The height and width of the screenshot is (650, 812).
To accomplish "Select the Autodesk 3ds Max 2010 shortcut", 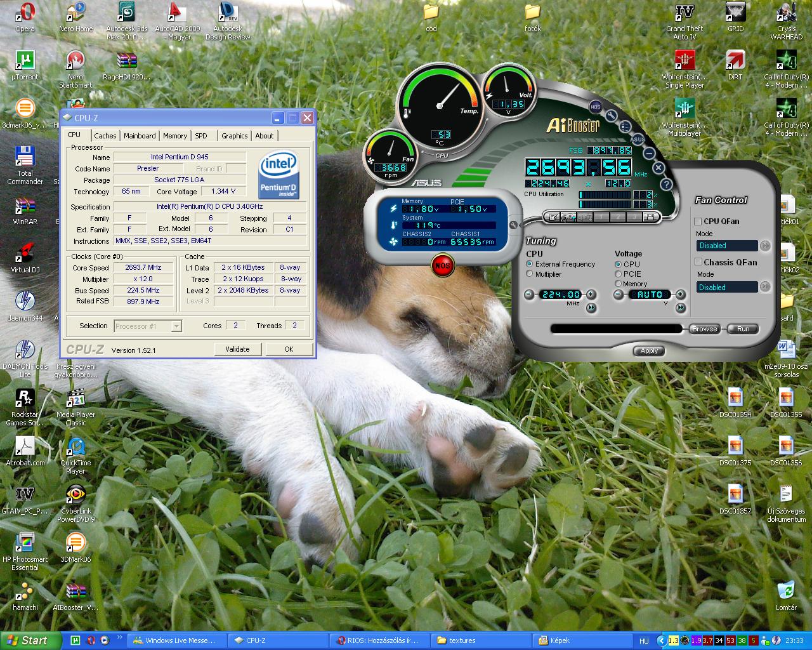I will [126, 22].
